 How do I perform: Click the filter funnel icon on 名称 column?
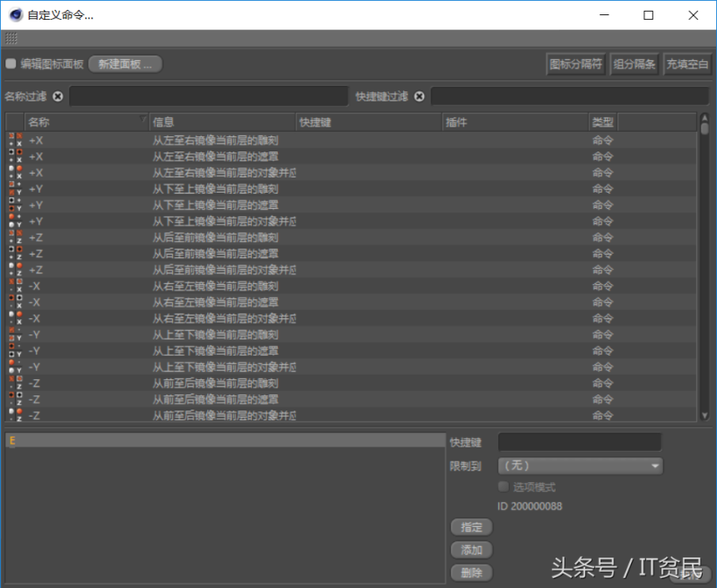click(x=143, y=121)
